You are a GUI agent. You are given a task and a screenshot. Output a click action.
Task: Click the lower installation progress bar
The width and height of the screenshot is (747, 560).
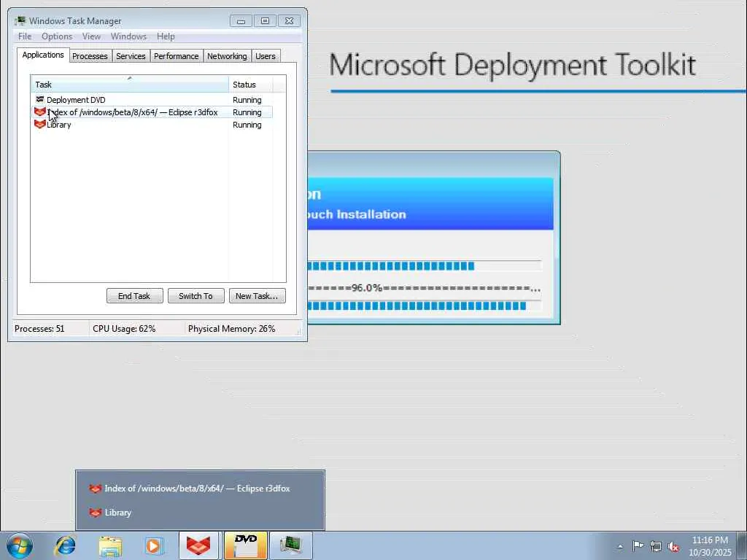(425, 306)
